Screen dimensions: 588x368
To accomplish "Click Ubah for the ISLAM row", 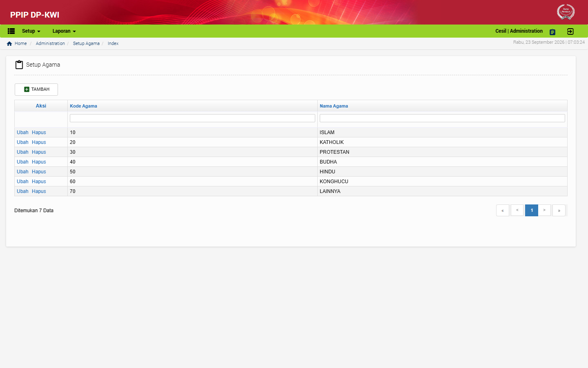I will pyautogui.click(x=22, y=132).
